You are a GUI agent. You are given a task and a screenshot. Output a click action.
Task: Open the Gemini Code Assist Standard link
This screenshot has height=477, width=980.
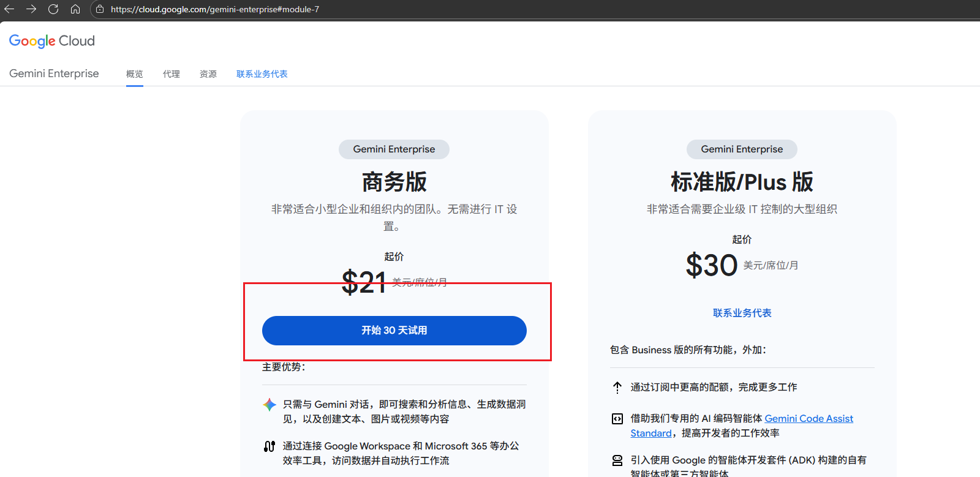pos(808,419)
